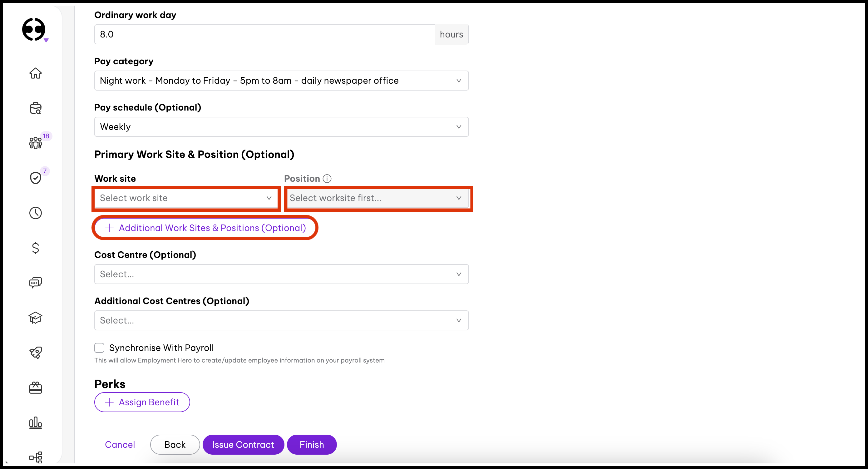Click the Position info icon
Screen dimensions: 868x469
327,179
